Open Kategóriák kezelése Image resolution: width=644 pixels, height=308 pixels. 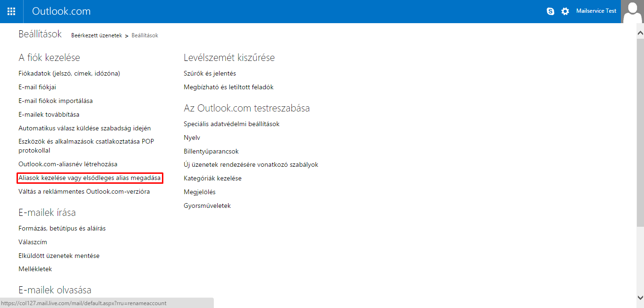pyautogui.click(x=212, y=178)
